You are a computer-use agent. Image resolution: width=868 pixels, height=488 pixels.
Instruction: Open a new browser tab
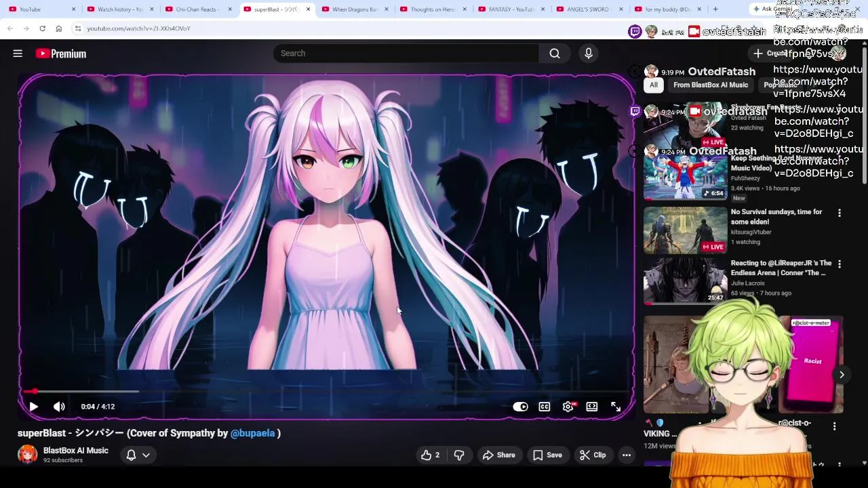(715, 9)
